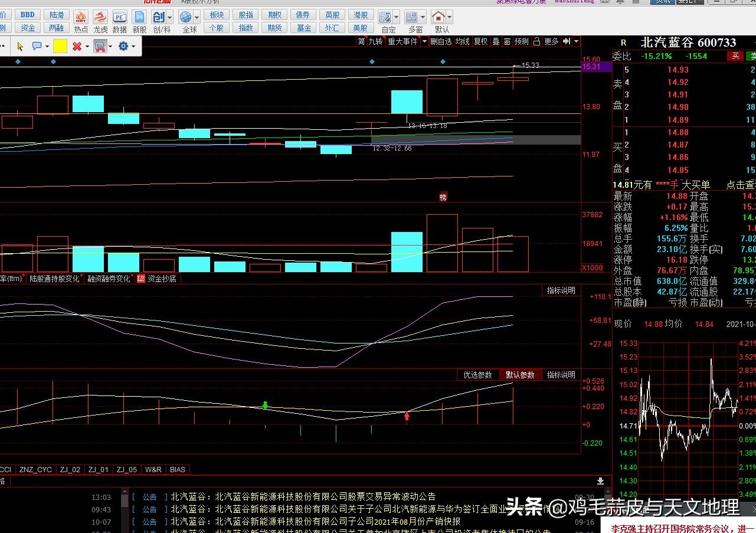This screenshot has width=756, height=533.
Task: Switch to the W&R indicator tab
Action: [153, 469]
